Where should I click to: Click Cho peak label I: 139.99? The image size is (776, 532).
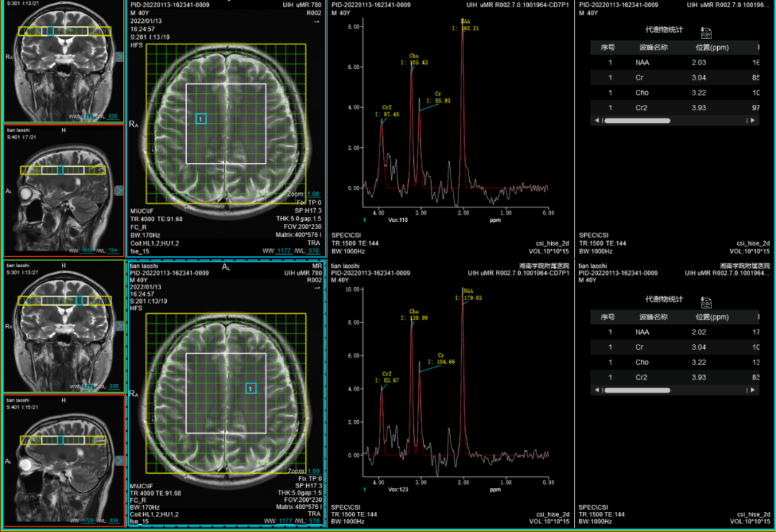pyautogui.click(x=415, y=318)
